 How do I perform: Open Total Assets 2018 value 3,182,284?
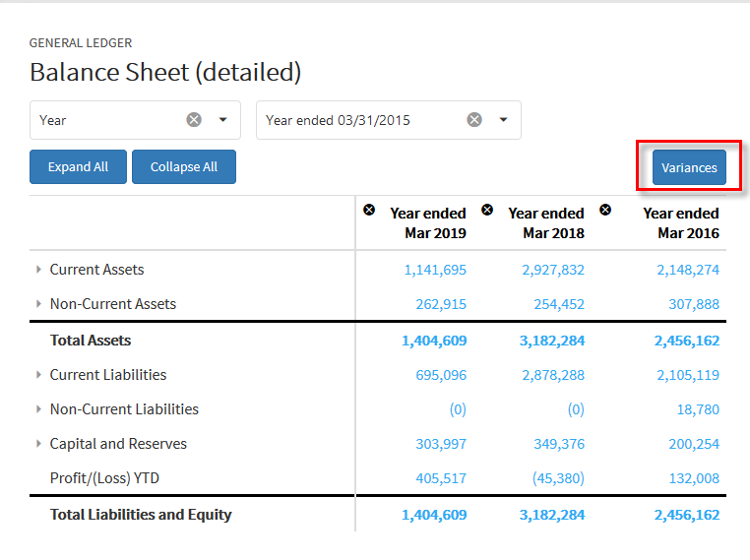pos(552,341)
